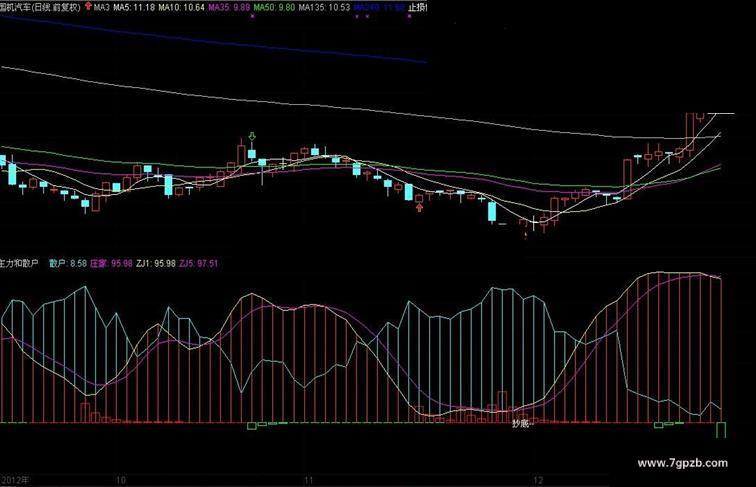Select the MA135: 10.53 indicator label

point(324,7)
